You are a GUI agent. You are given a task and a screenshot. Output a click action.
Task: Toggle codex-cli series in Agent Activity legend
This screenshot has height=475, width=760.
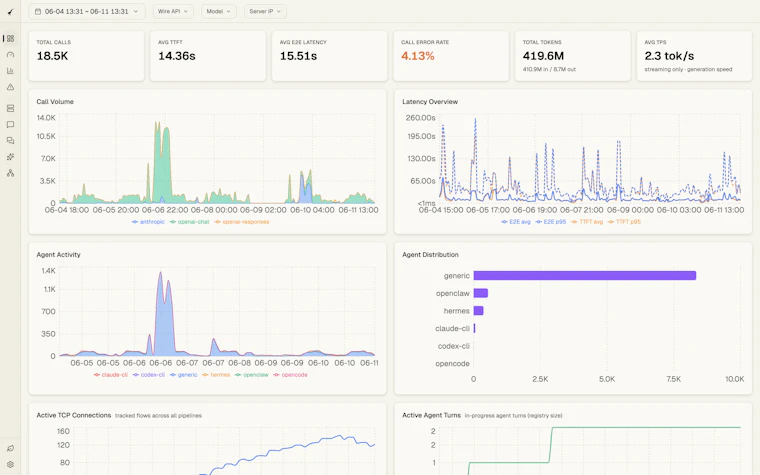tap(149, 375)
